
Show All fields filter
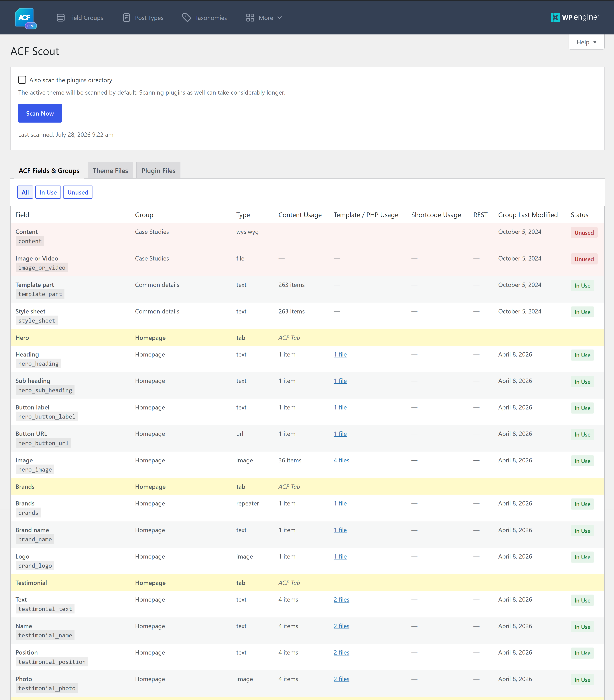25,193
